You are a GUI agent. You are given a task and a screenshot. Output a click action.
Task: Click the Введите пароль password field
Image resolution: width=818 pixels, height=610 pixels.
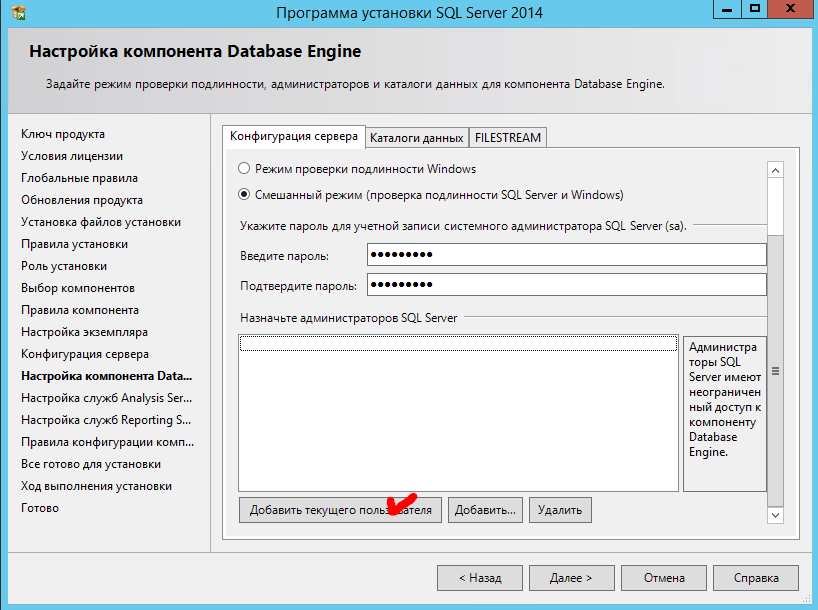565,254
